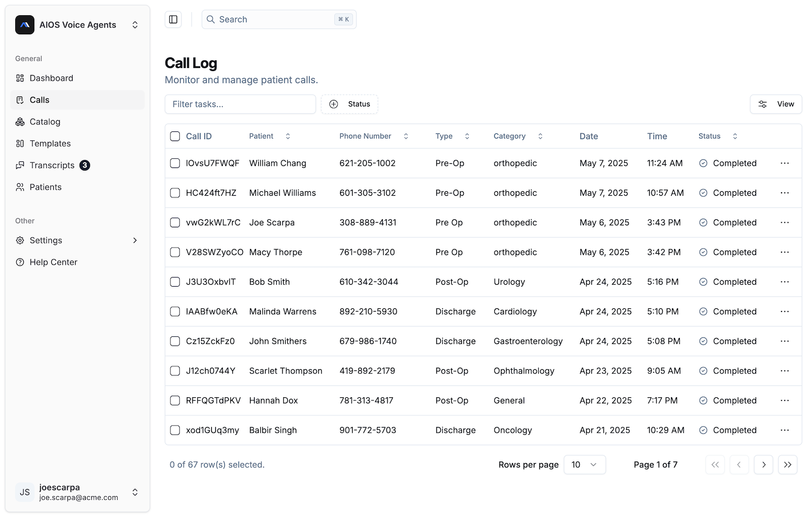Open Dashboard in the sidebar
Image resolution: width=812 pixels, height=517 pixels.
click(x=51, y=78)
